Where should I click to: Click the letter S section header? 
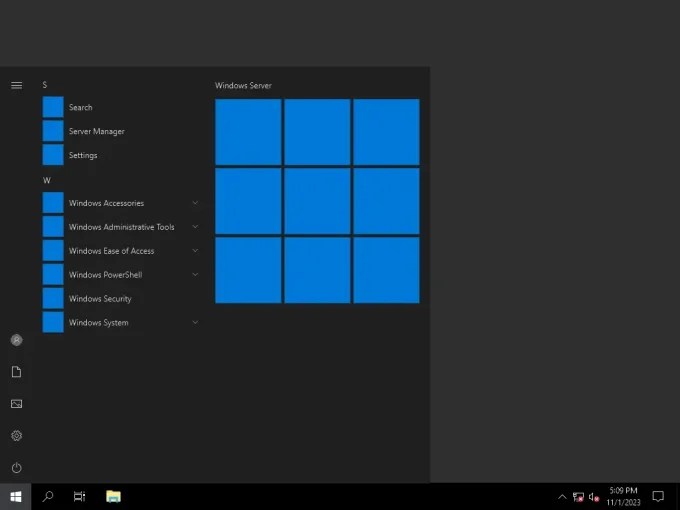[x=45, y=85]
